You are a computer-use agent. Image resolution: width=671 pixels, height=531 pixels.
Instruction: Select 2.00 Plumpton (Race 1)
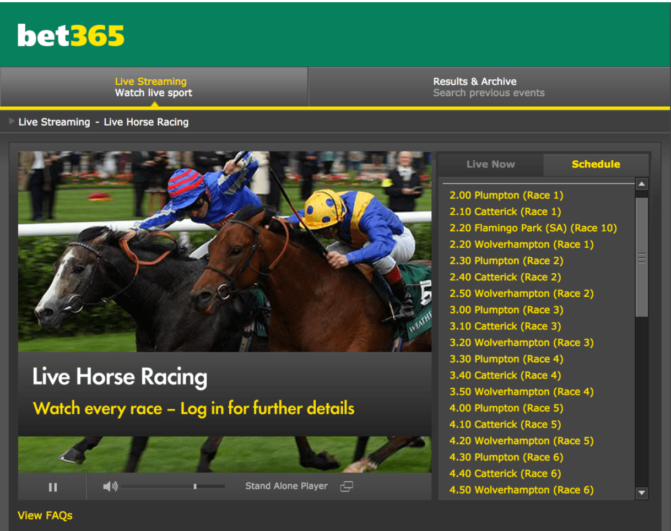[x=506, y=195]
